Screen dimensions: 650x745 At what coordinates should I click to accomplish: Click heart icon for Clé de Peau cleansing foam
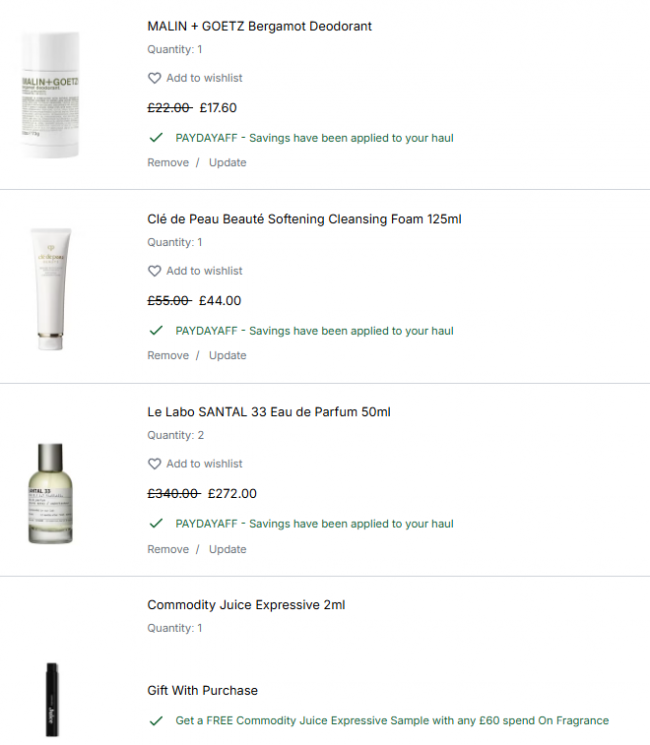pos(154,271)
